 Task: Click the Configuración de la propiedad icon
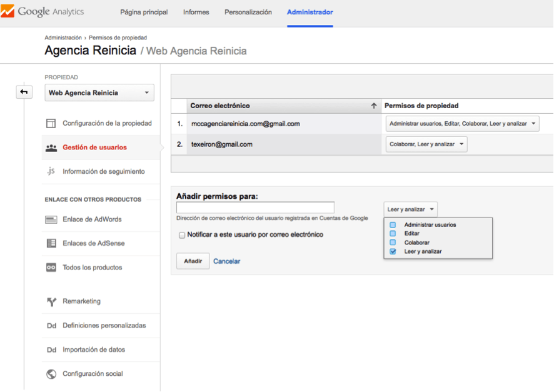[51, 124]
